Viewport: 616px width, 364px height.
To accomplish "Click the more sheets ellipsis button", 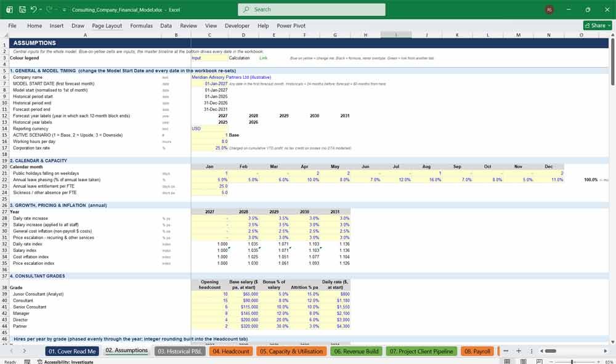I will (506, 351).
